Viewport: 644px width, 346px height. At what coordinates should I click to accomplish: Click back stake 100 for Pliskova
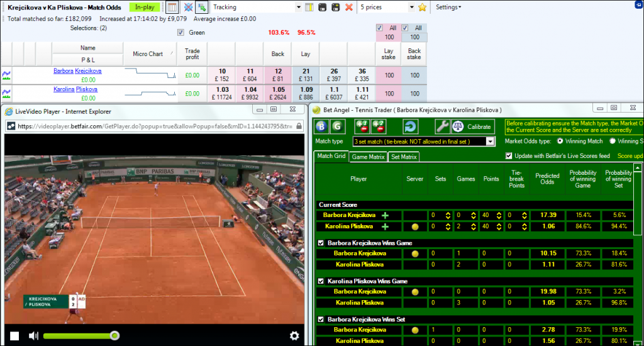coord(414,94)
